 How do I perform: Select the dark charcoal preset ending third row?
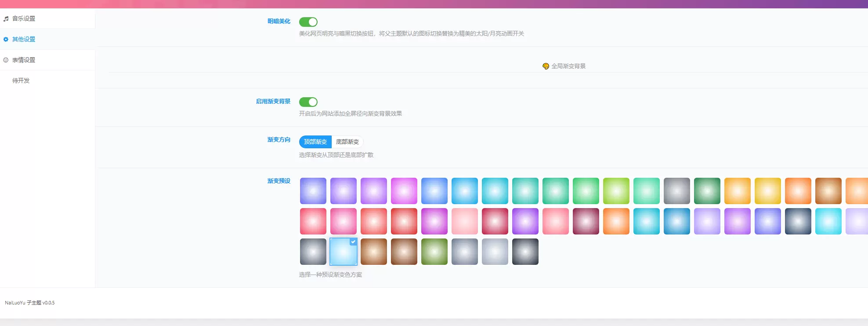[x=525, y=252]
